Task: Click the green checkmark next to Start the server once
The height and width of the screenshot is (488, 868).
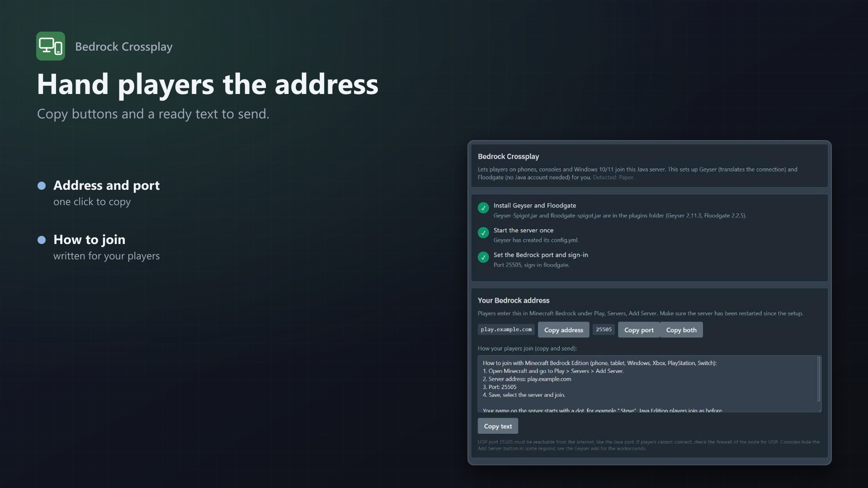Action: pos(483,233)
